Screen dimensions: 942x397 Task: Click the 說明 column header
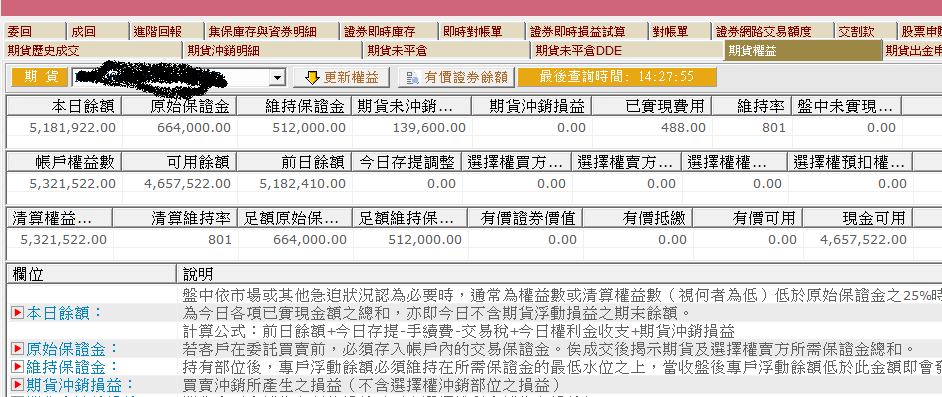coord(559,274)
